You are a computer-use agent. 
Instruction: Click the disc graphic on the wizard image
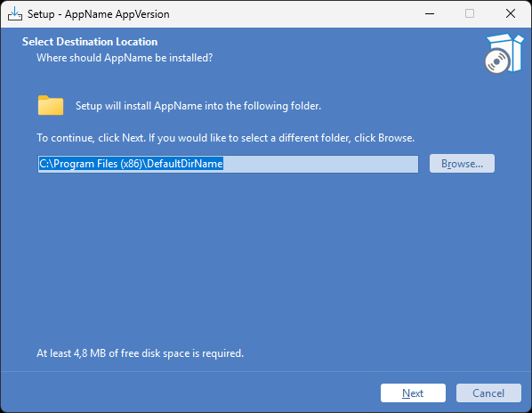click(497, 61)
